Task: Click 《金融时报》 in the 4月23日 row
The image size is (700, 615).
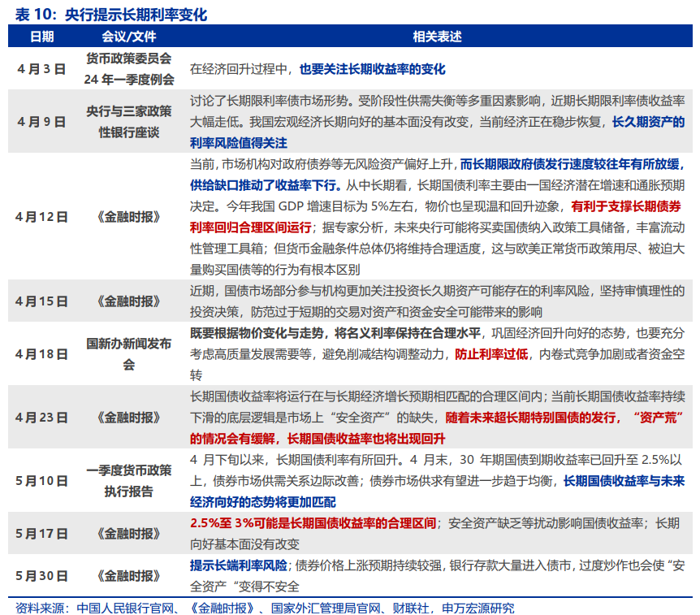Action: (128, 417)
